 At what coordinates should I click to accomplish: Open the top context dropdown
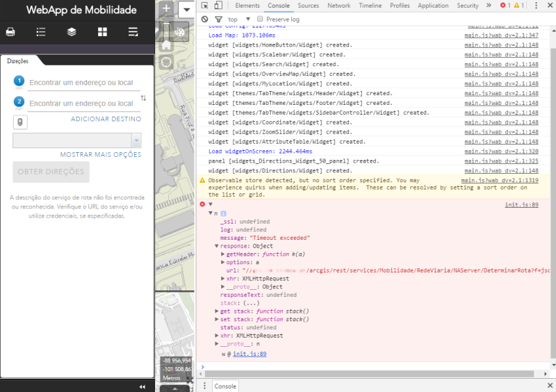tap(238, 19)
